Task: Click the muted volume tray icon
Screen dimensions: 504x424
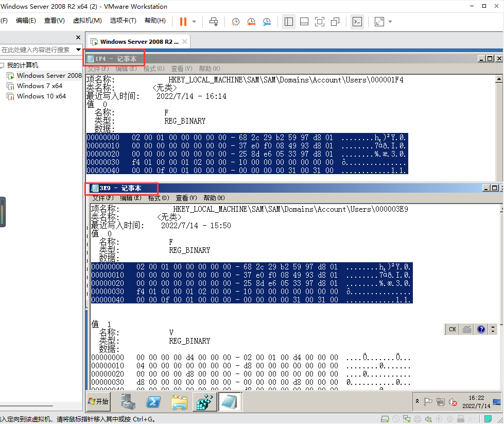Action: [x=453, y=402]
